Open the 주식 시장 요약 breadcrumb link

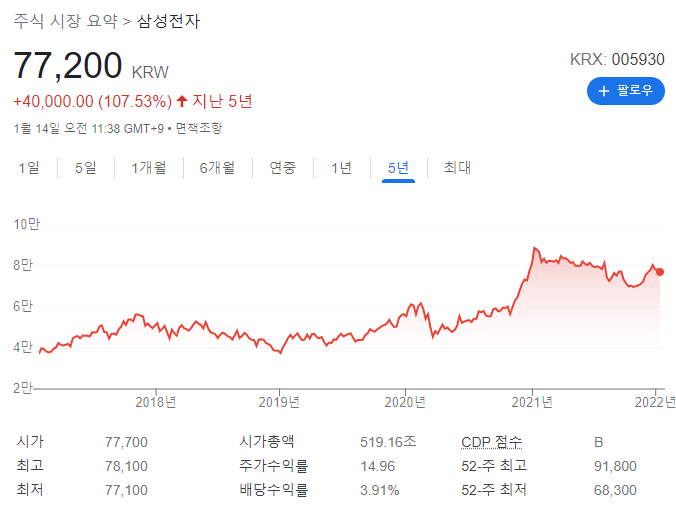point(66,21)
